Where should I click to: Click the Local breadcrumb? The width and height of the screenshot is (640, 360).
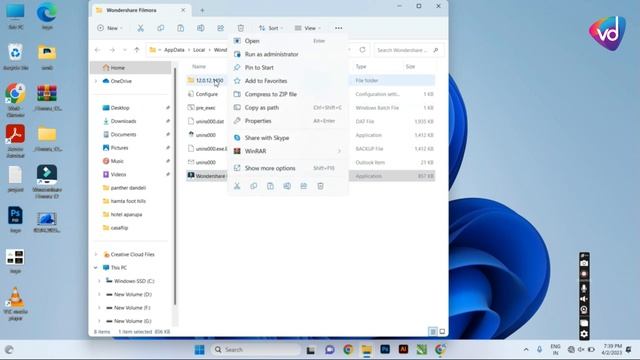point(199,50)
